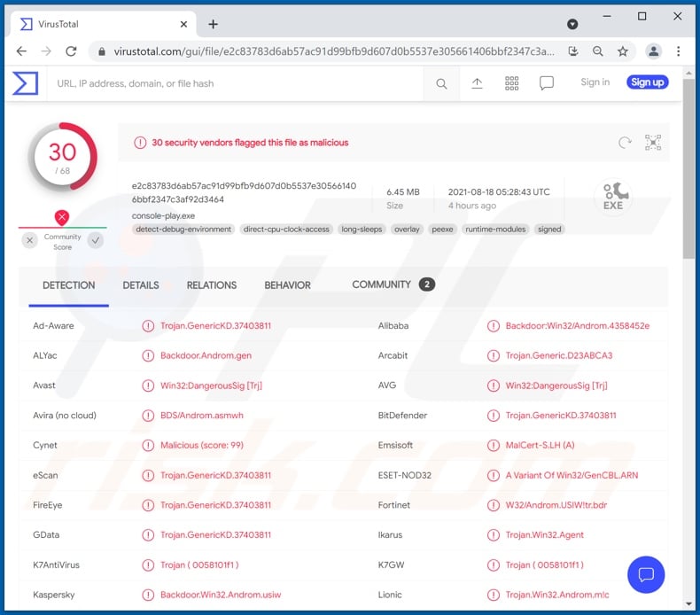
Task: Click the detect-debug-environment tag
Action: (x=183, y=230)
